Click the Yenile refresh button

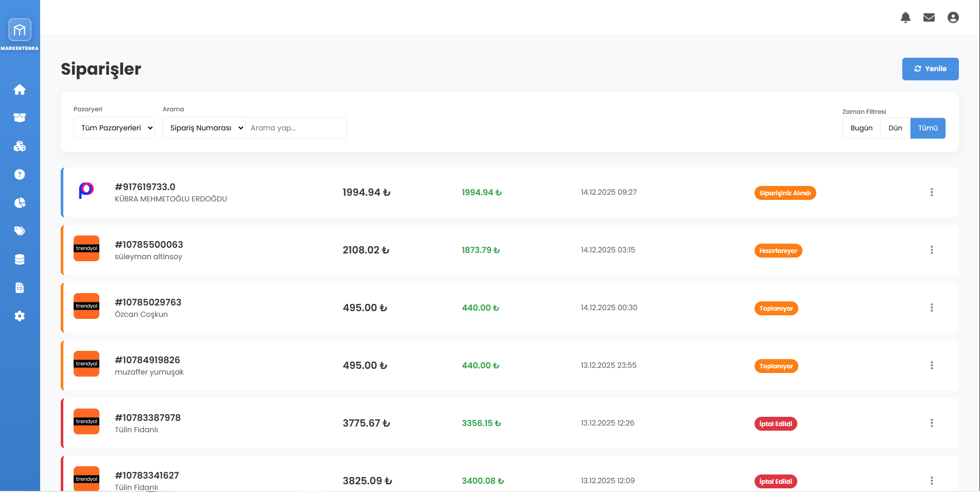tap(930, 69)
